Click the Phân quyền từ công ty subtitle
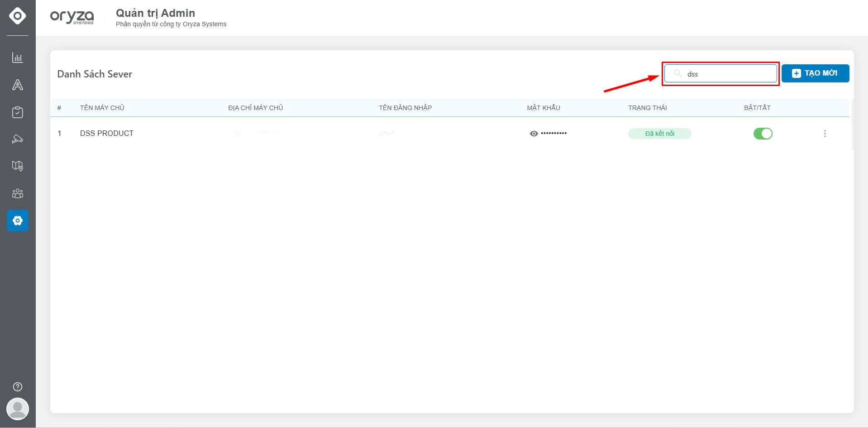The image size is (868, 428). tap(171, 24)
